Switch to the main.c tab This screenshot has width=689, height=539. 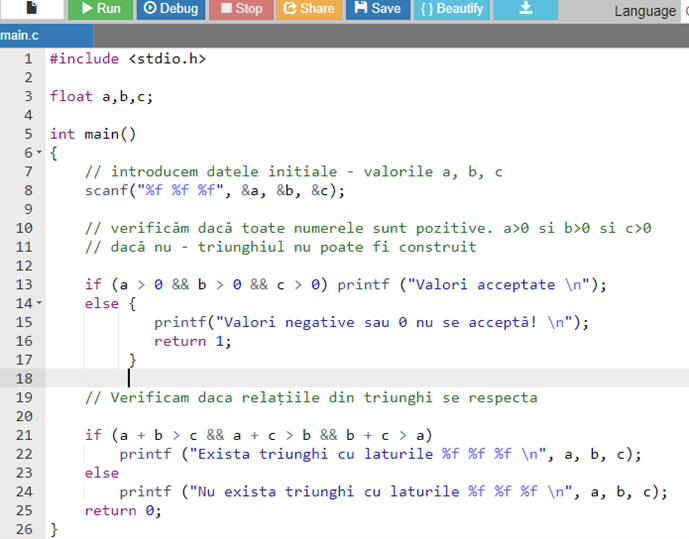20,36
